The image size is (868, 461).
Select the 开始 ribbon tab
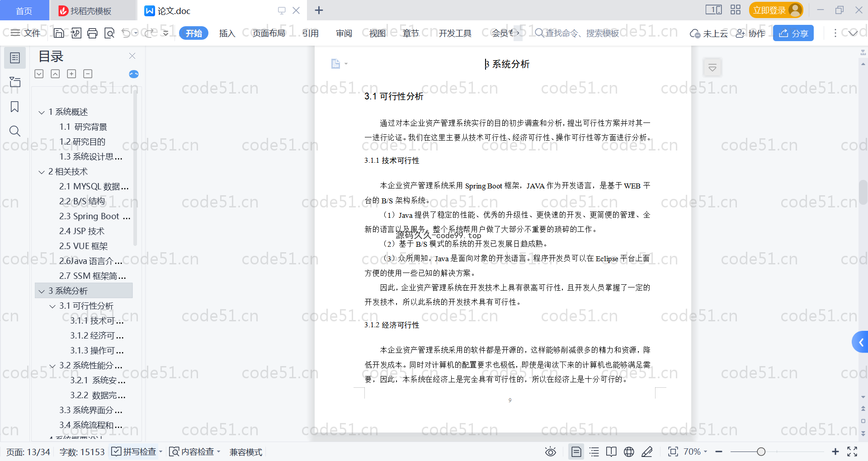point(193,33)
